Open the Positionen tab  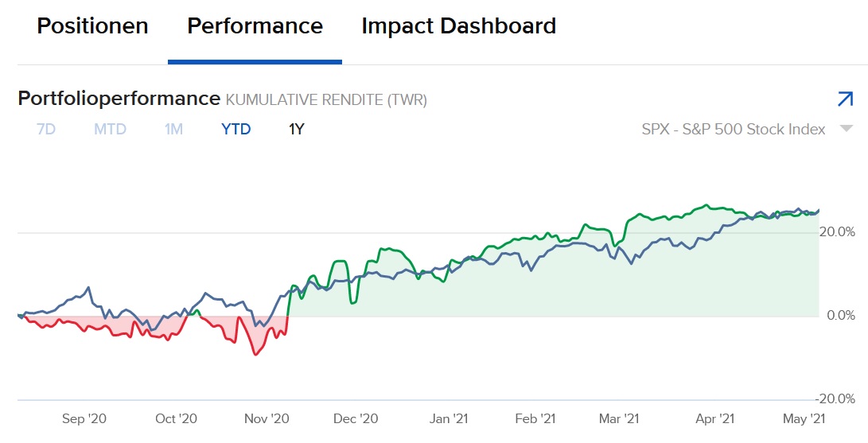pyautogui.click(x=92, y=26)
